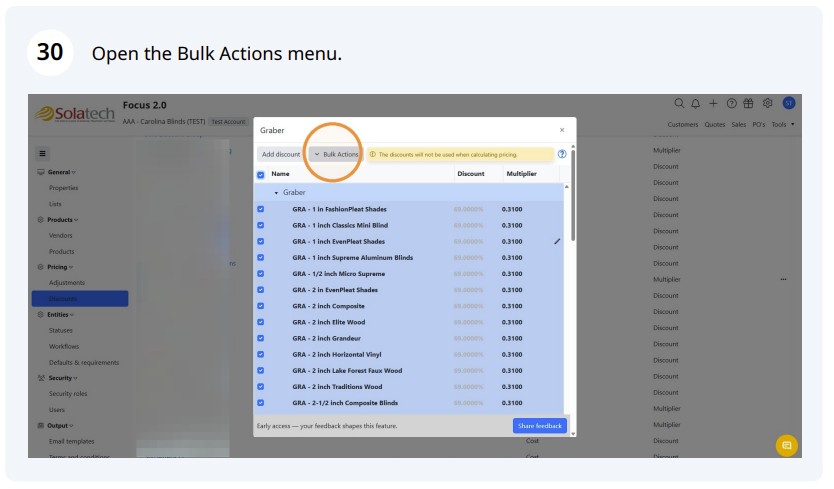Open the gift icon in header
This screenshot has height=489, width=834.
pos(748,104)
